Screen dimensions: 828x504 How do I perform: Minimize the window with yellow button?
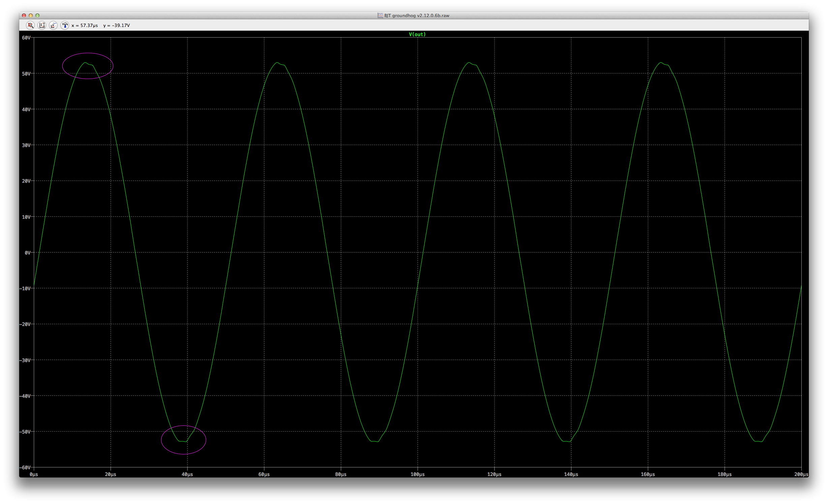click(x=31, y=16)
